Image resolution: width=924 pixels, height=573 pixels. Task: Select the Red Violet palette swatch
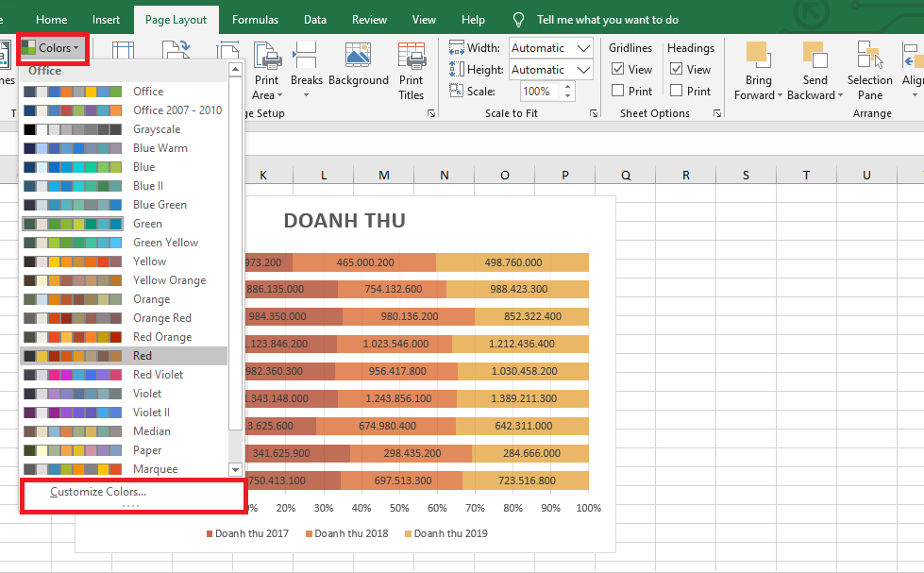pos(73,375)
